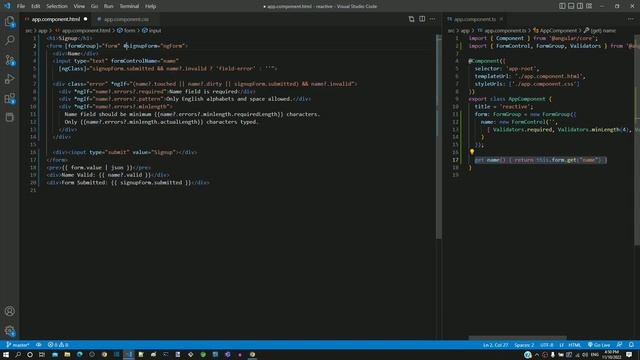Image resolution: width=640 pixels, height=360 pixels.
Task: Click the VS Code logo in title bar
Action: pos(7,6)
